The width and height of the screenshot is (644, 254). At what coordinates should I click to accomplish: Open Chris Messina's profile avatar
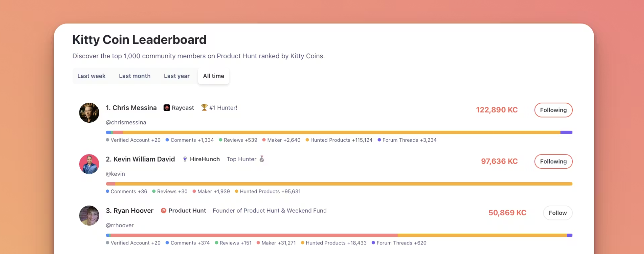coord(89,113)
